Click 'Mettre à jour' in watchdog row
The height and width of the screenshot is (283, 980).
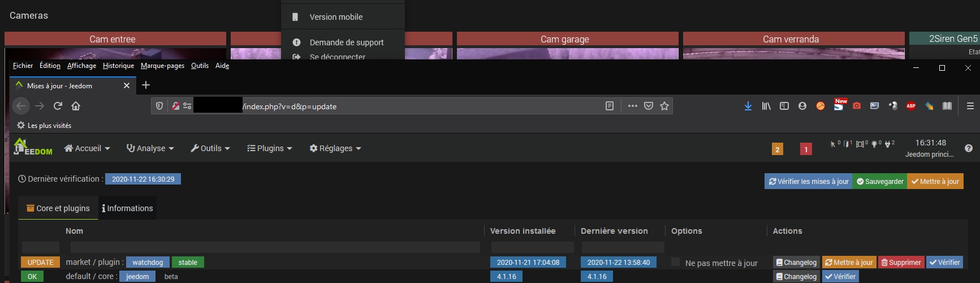[849, 262]
